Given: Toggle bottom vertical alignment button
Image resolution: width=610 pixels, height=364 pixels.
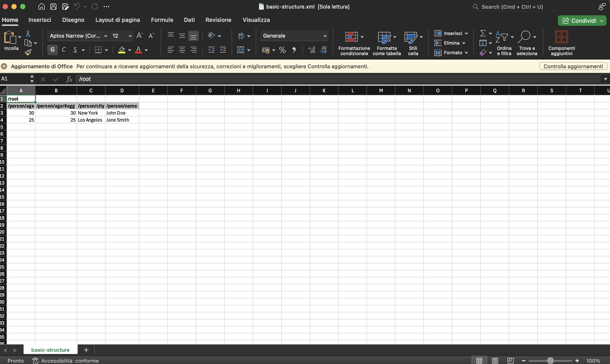Looking at the screenshot, I should 193,36.
